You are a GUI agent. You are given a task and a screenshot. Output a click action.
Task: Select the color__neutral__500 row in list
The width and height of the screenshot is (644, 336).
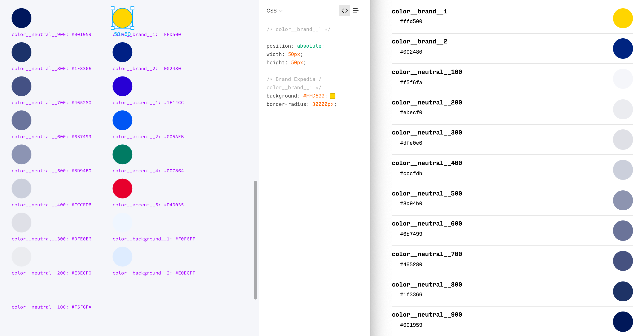(426, 193)
